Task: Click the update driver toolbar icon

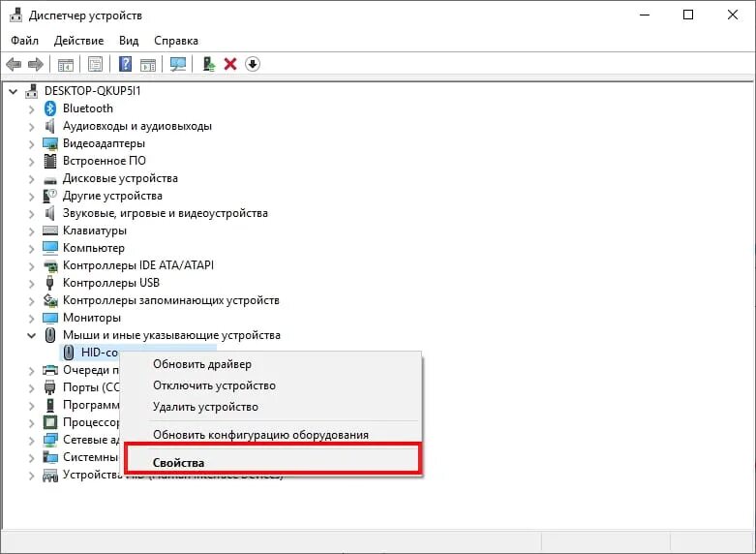Action: click(x=208, y=64)
